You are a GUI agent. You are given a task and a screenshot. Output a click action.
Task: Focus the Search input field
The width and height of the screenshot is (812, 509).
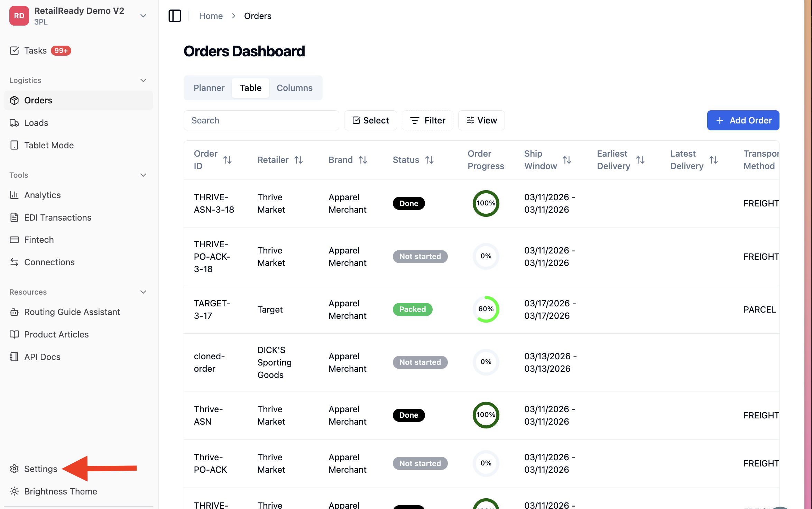coord(261,120)
